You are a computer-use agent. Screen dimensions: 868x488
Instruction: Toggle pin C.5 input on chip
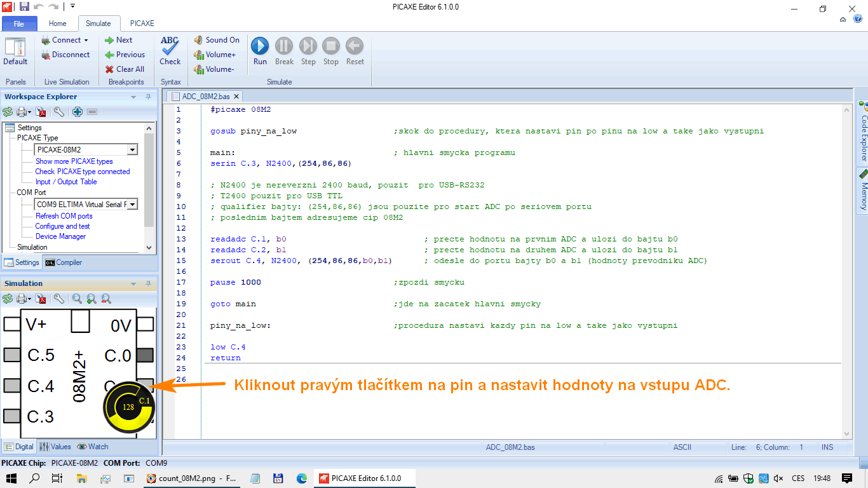click(11, 355)
